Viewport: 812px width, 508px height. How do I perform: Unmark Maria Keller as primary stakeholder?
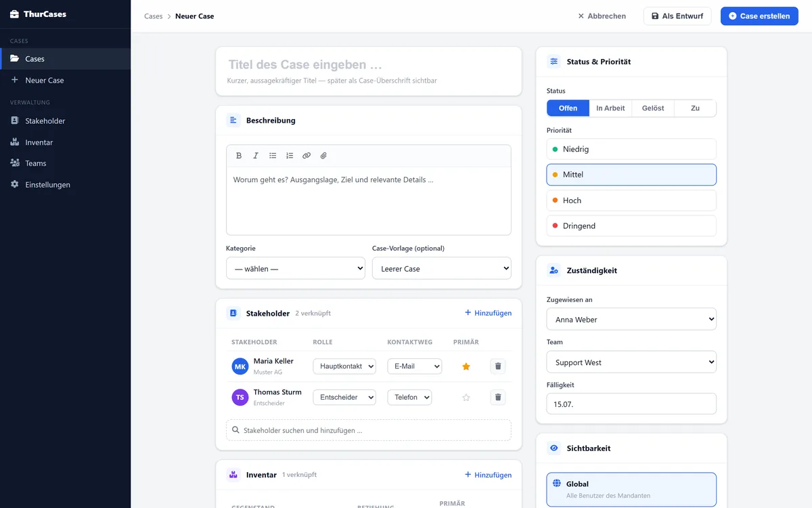point(466,366)
